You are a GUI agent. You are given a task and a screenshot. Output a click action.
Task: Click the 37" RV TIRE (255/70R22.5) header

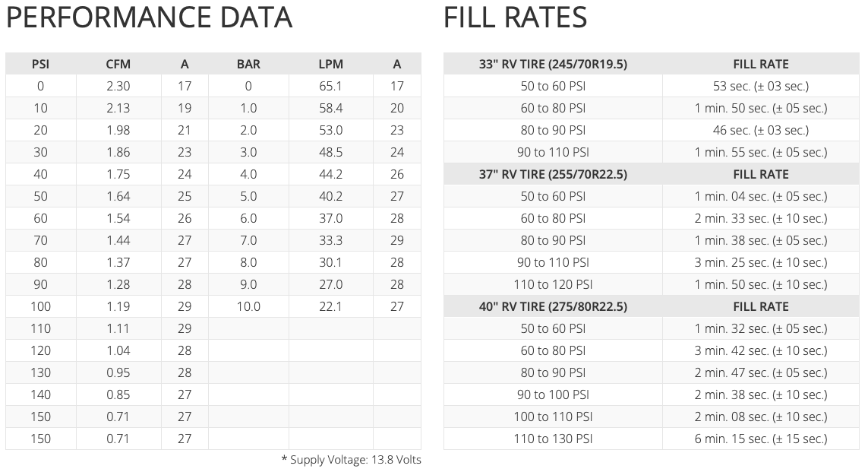point(553,174)
